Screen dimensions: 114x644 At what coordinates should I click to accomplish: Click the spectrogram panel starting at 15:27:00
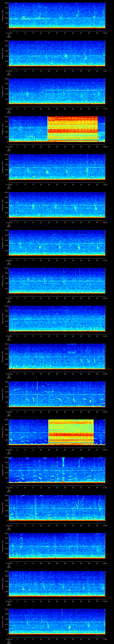tap(57, 508)
